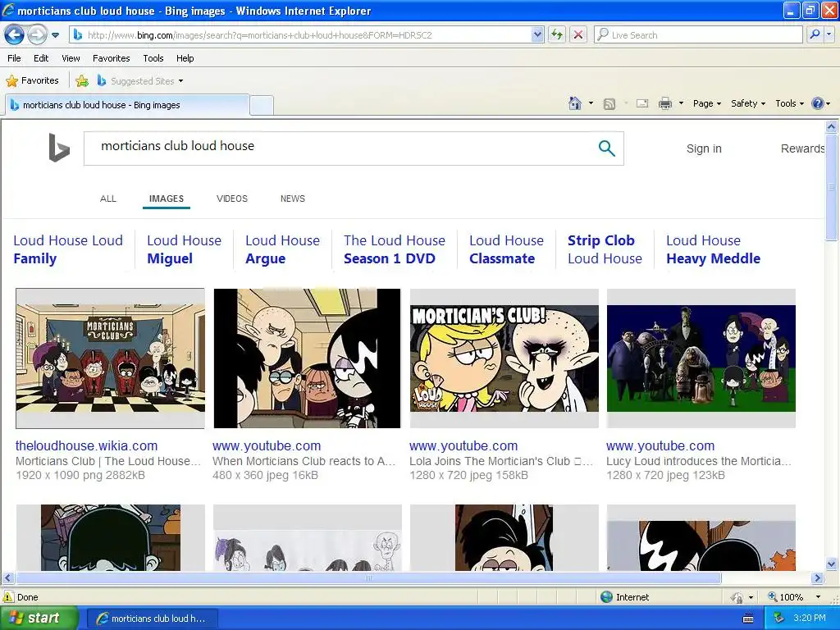Open the Tools menu in menu bar
The height and width of the screenshot is (630, 840).
tap(153, 58)
